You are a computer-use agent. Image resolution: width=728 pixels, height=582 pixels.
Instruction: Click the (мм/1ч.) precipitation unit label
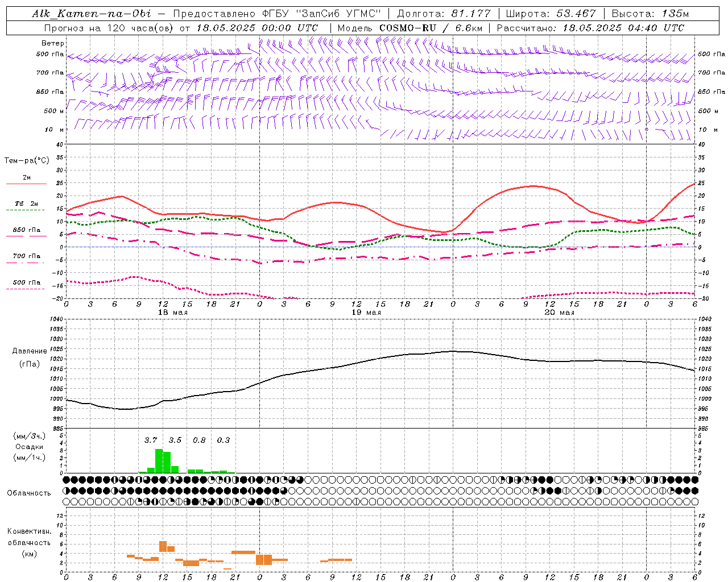(x=30, y=458)
